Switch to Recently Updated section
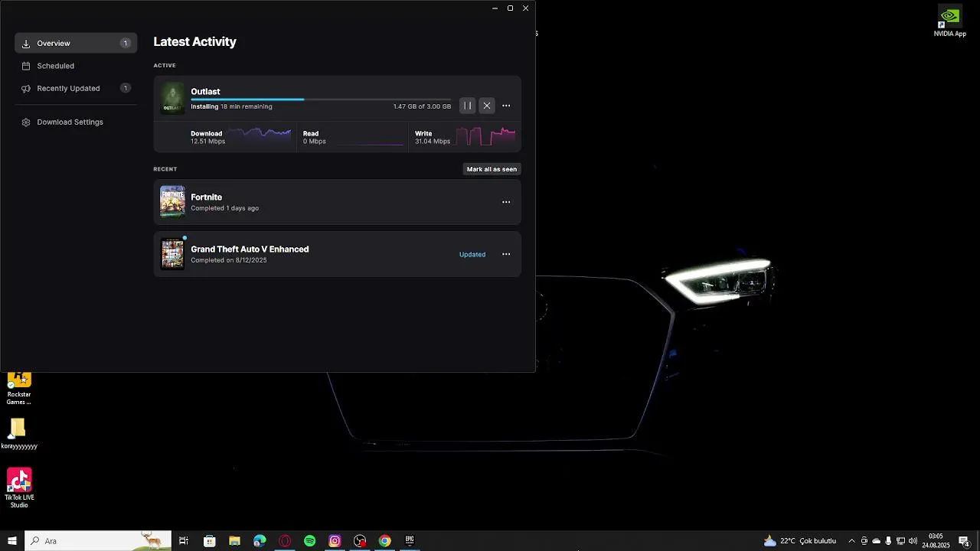The image size is (980, 551). click(x=76, y=88)
